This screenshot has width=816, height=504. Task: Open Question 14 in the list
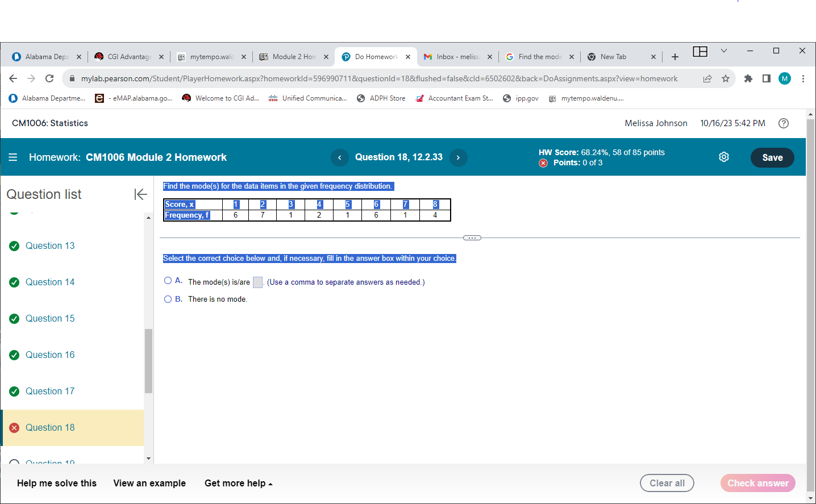pyautogui.click(x=50, y=282)
